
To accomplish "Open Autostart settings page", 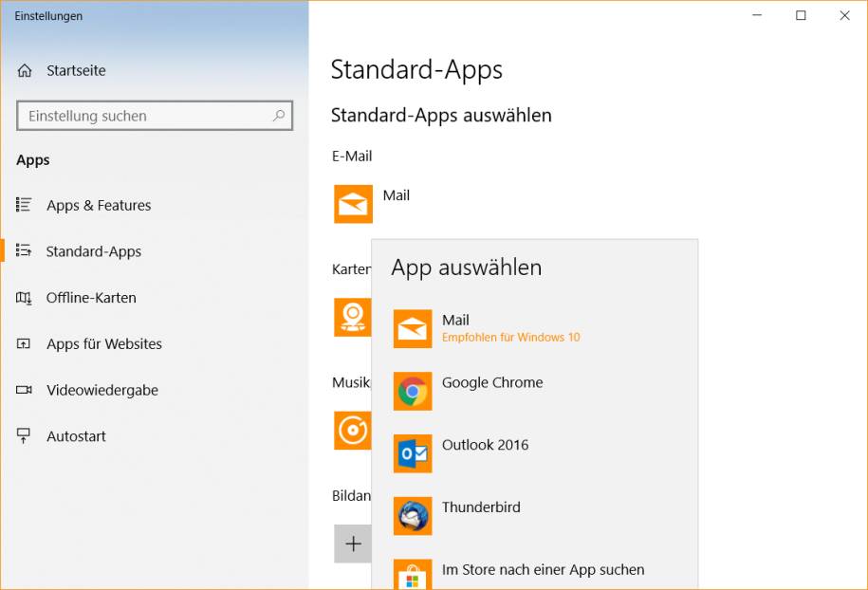I will click(76, 437).
